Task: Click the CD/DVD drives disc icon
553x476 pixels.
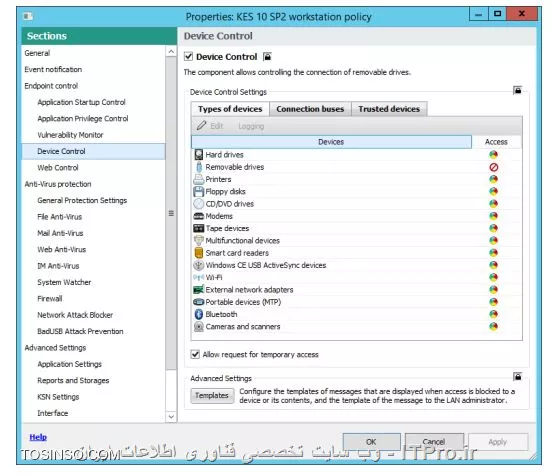Action: (x=199, y=204)
